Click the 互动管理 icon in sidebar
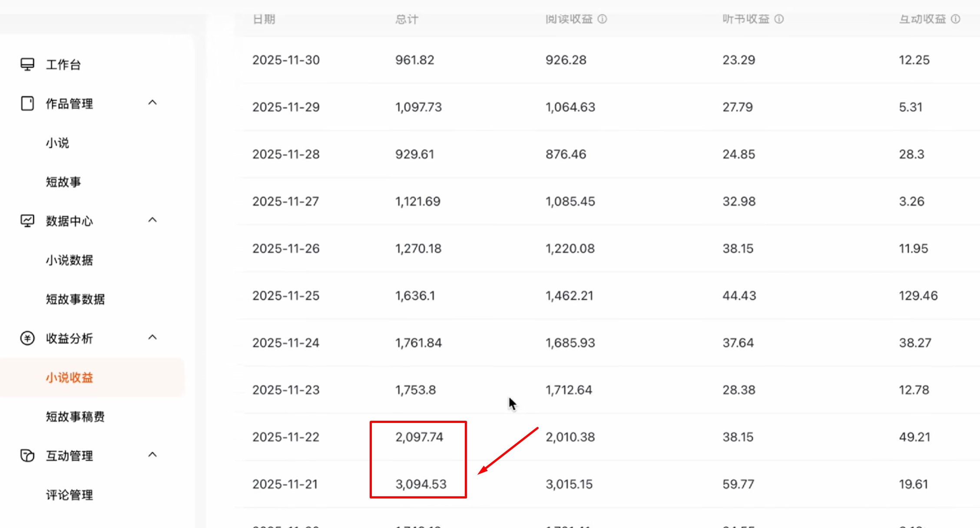Screen dimensions: 980x528 click(x=27, y=455)
